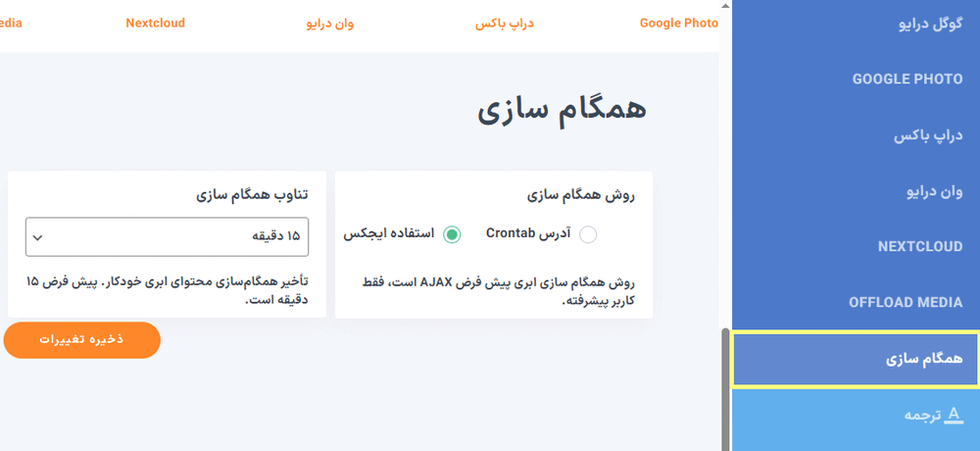Go to the وان درایو top tab
The height and width of the screenshot is (451, 980).
coord(330,23)
